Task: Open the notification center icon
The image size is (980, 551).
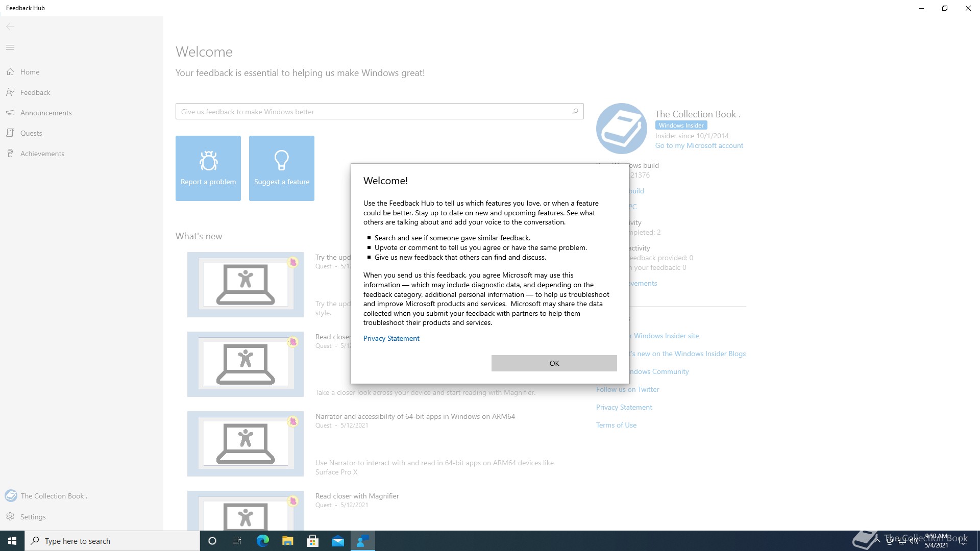Action: (963, 541)
